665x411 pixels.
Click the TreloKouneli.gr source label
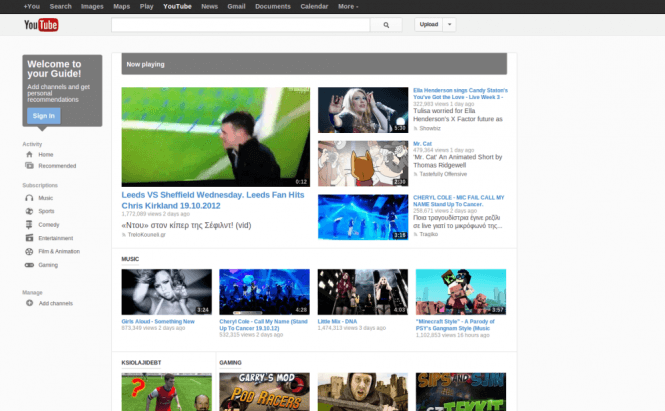pyautogui.click(x=146, y=235)
